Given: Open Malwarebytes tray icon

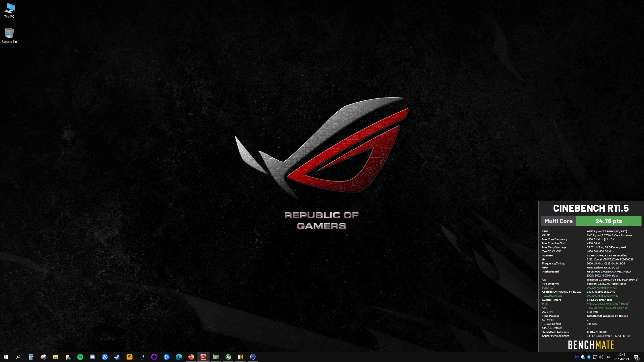Looking at the screenshot, I should pos(577,357).
